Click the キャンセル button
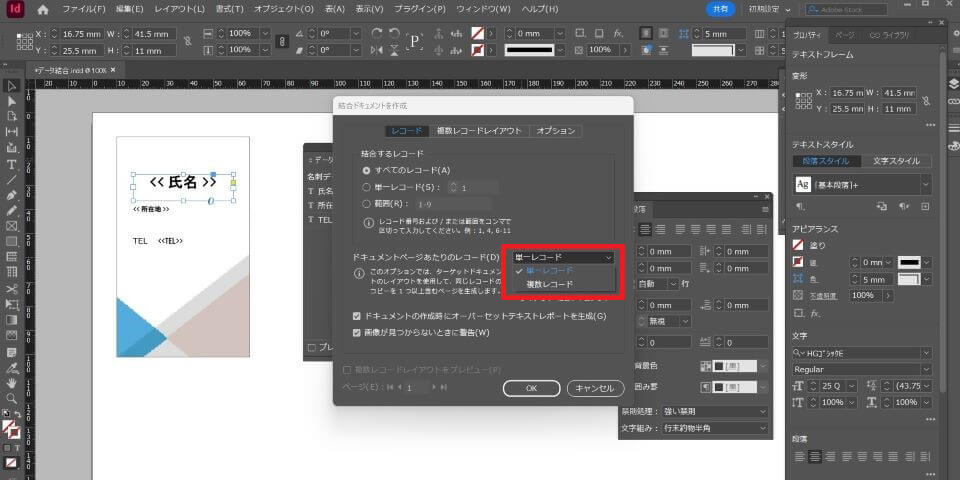960x480 pixels. (x=595, y=388)
